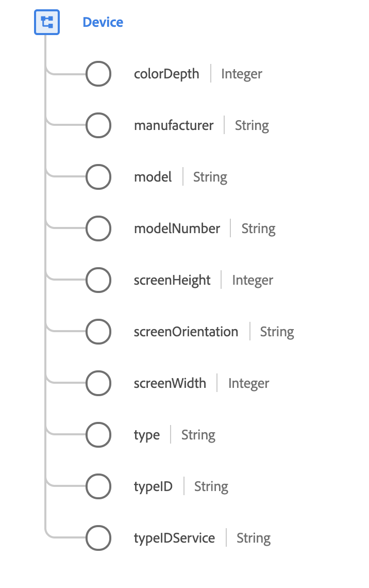Click the screenHeight field circle node
Viewport: 369px width, 588px height.
click(x=98, y=280)
